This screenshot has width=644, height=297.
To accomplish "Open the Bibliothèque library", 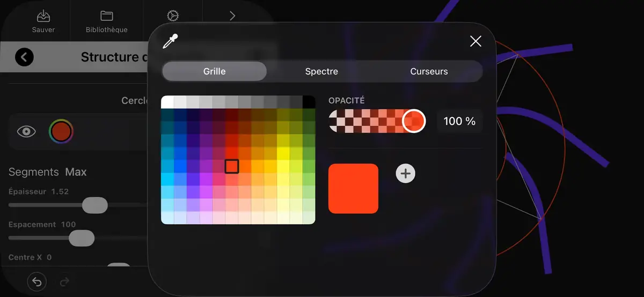I will [x=107, y=21].
